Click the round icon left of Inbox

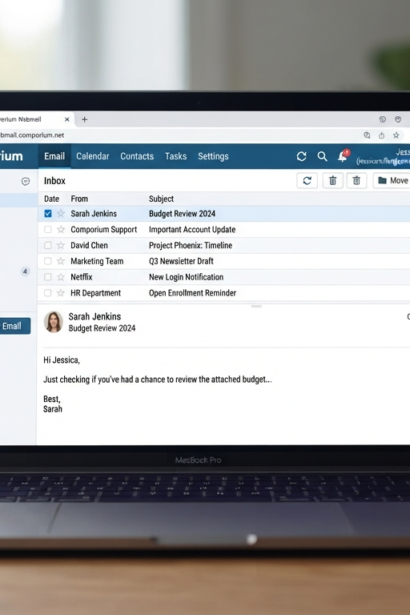point(26,181)
